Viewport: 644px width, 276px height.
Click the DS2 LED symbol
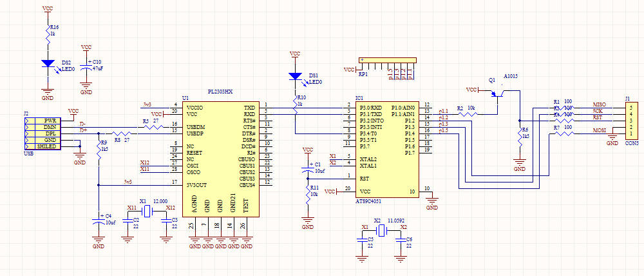click(48, 63)
